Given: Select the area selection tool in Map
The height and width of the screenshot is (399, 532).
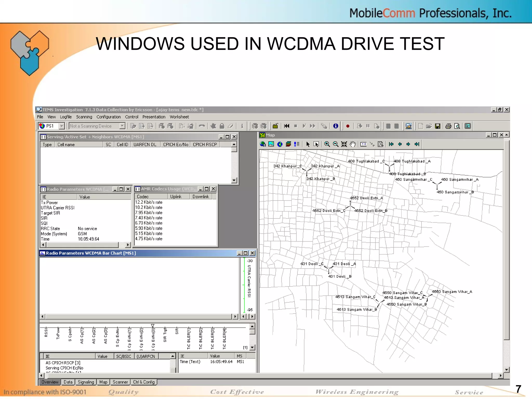Looking at the screenshot, I should pyautogui.click(x=316, y=144).
